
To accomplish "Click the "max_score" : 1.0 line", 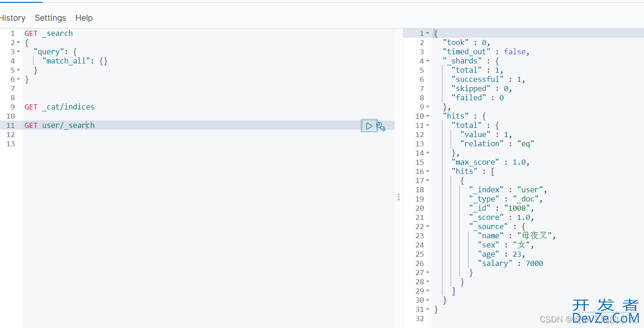I will [x=491, y=162].
